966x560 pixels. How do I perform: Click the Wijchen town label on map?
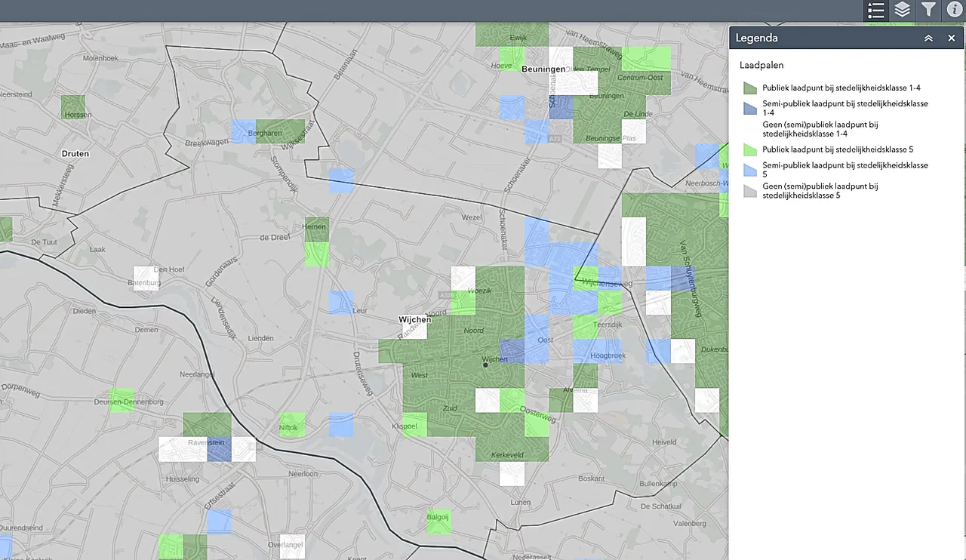tap(414, 320)
